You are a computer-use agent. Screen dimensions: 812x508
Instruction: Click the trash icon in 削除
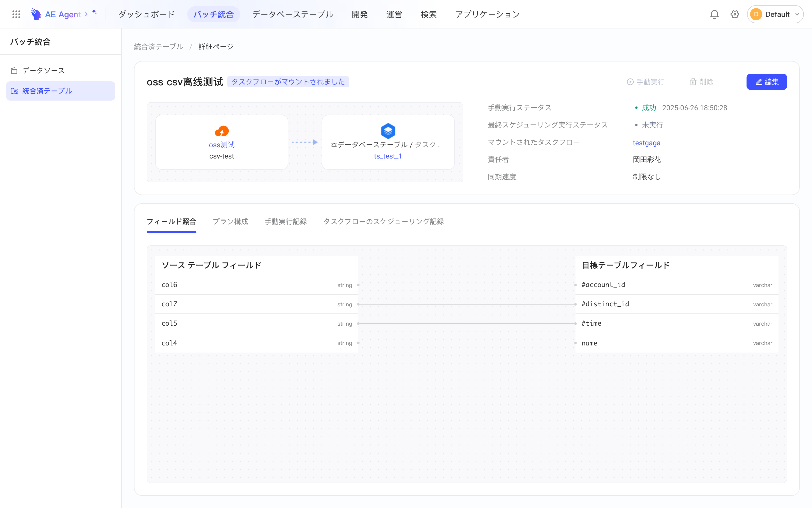pyautogui.click(x=693, y=82)
